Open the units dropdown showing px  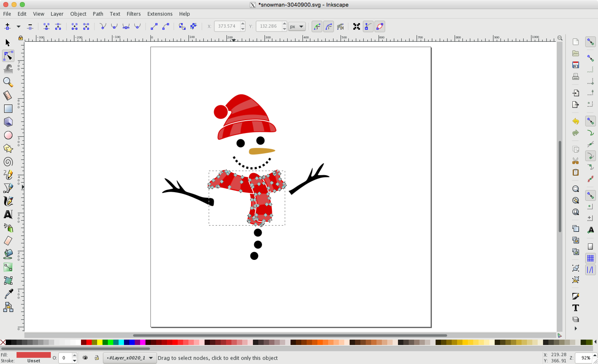[x=297, y=26]
